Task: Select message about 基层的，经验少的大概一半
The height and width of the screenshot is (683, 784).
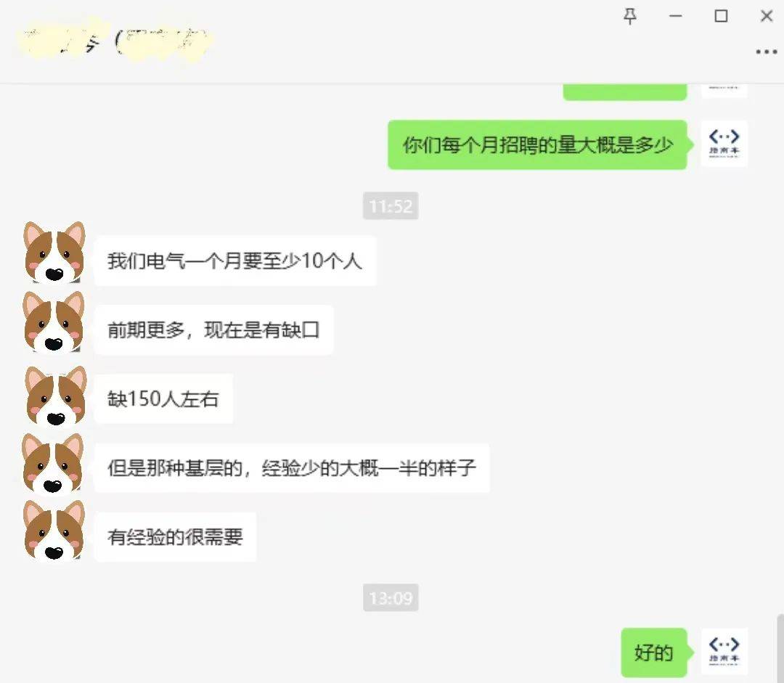Action: tap(292, 468)
